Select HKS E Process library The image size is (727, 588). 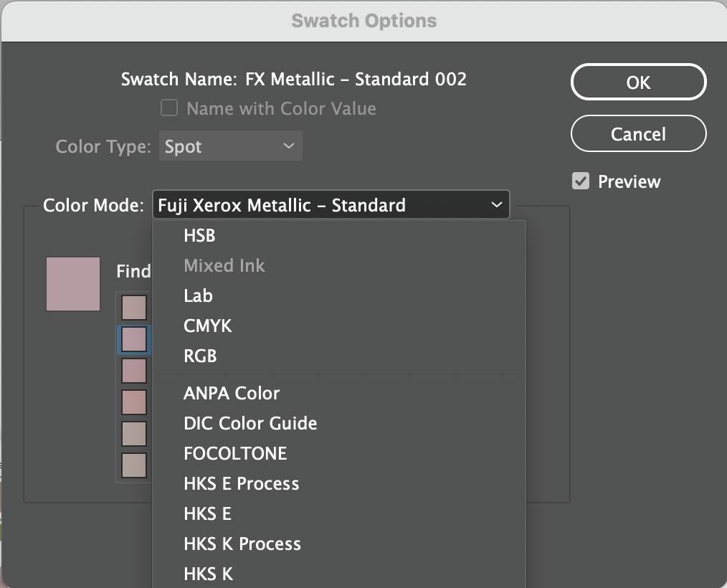pos(241,483)
